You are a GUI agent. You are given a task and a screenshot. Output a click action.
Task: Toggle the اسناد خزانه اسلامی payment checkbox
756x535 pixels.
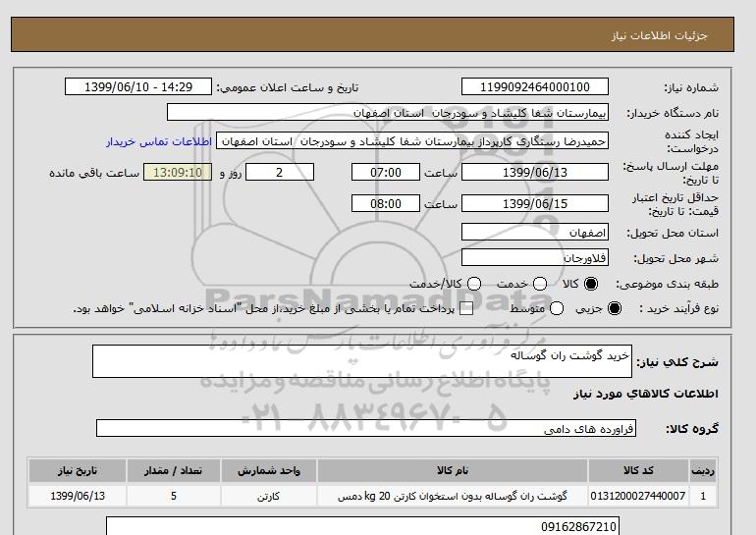(x=466, y=309)
